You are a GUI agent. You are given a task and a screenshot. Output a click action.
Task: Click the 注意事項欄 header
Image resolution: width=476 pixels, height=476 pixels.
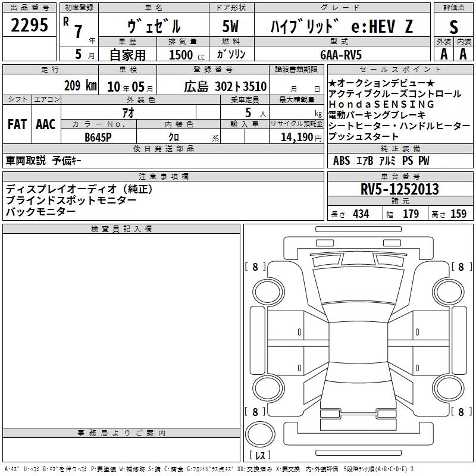click(163, 176)
